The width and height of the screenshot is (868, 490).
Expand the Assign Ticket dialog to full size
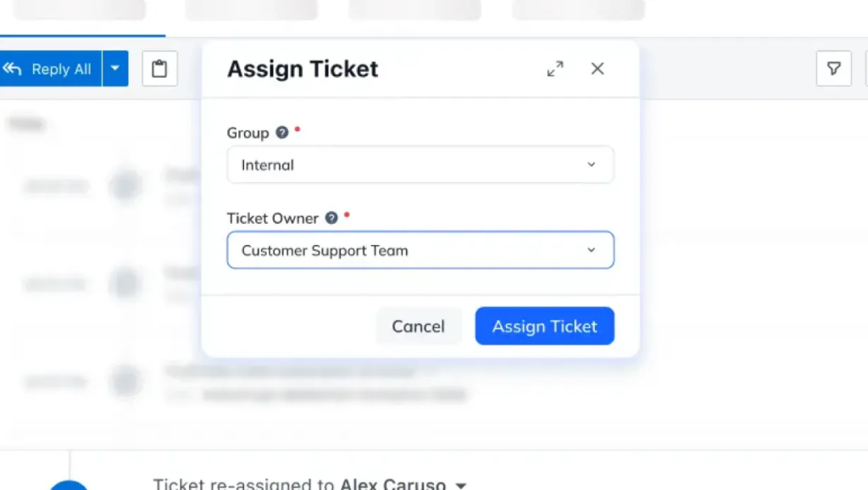point(555,69)
